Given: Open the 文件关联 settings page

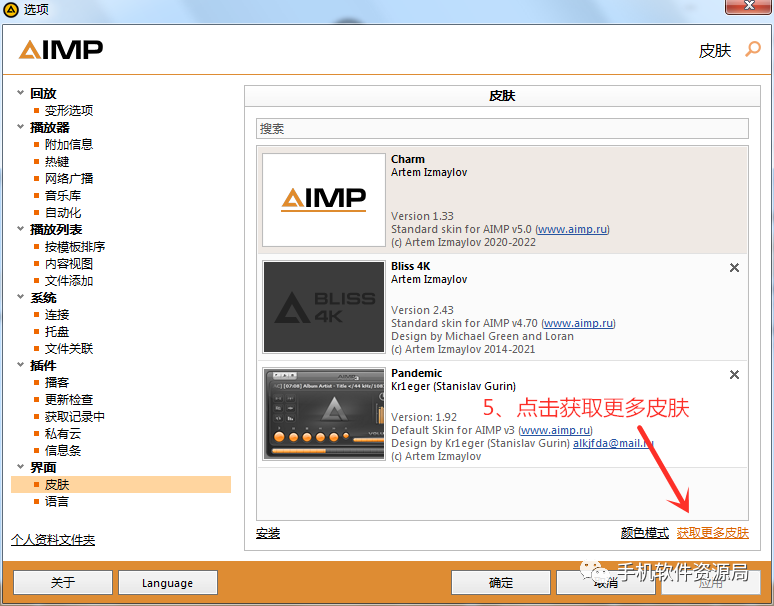Looking at the screenshot, I should pos(69,349).
